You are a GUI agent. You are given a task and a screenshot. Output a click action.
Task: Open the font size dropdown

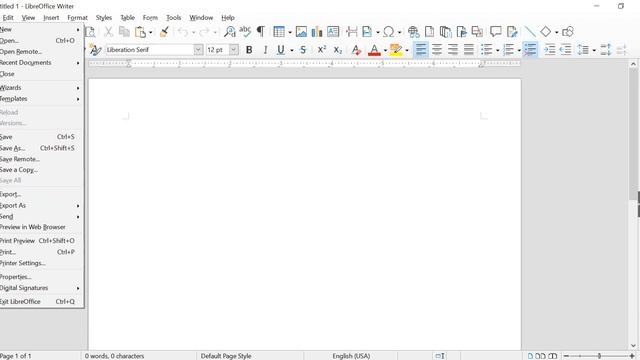click(x=234, y=50)
